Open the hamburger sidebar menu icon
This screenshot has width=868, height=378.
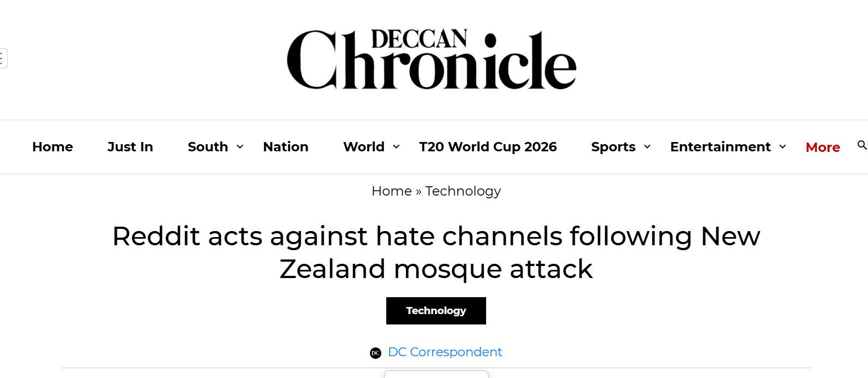pyautogui.click(x=3, y=58)
